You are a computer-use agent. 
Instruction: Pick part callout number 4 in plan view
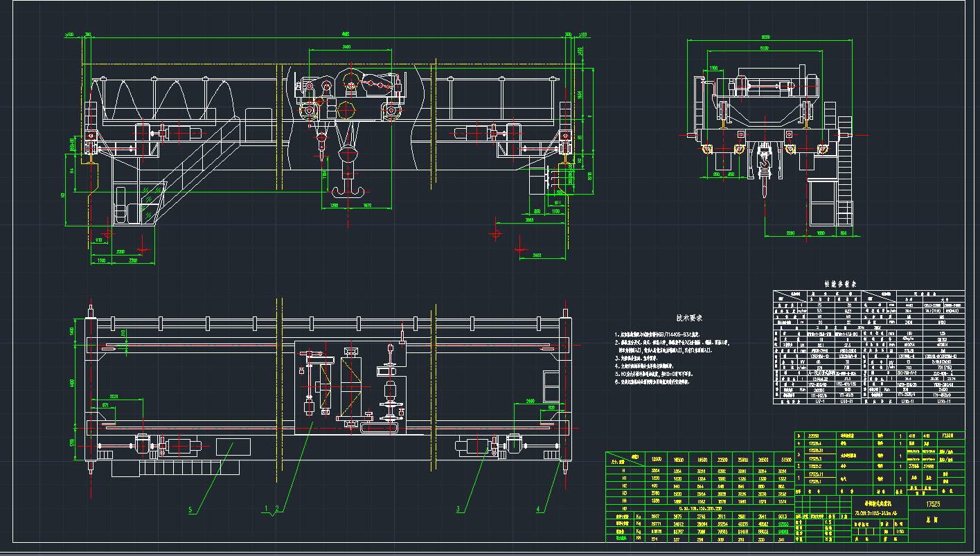click(x=538, y=510)
